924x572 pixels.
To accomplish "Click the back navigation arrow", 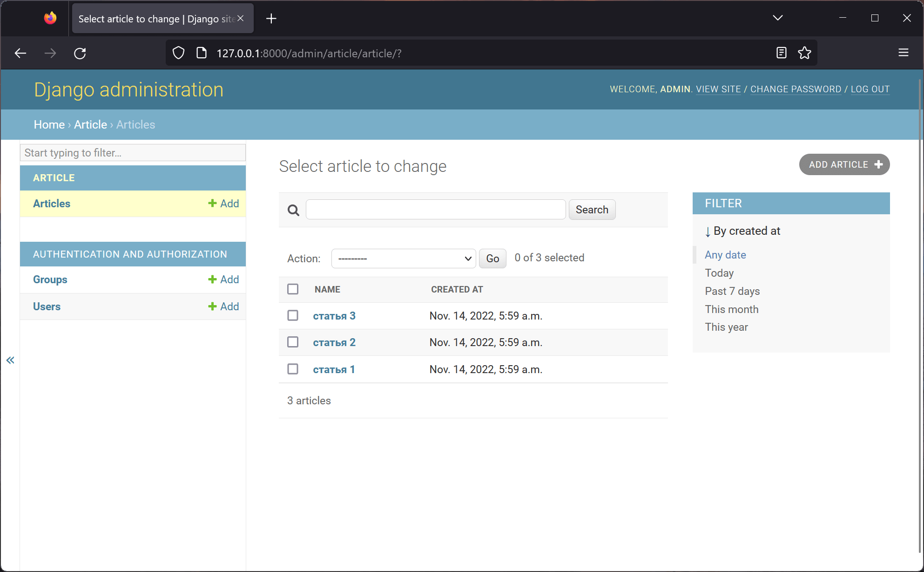I will click(x=20, y=54).
